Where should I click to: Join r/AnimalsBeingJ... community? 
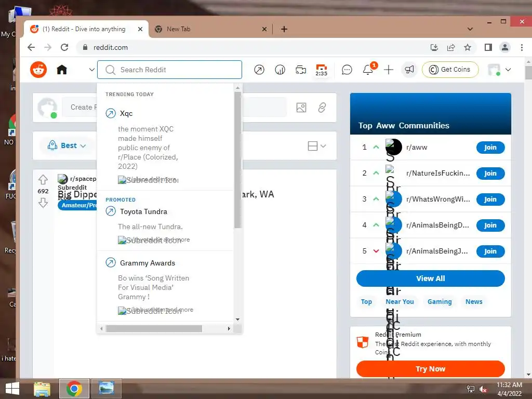tap(490, 251)
